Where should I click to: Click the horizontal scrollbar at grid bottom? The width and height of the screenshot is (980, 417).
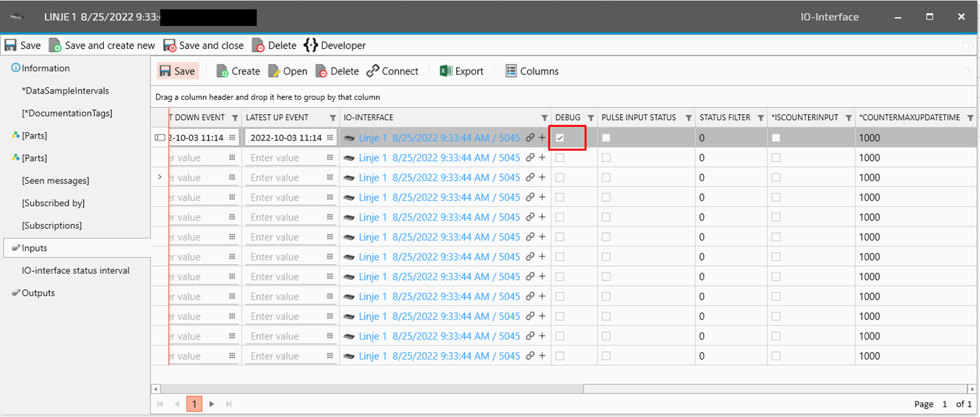371,389
